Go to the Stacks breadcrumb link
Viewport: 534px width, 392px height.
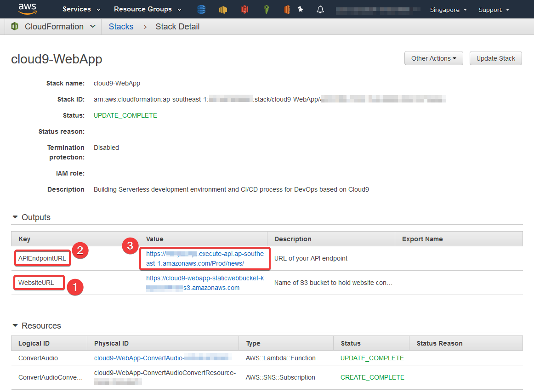click(x=121, y=27)
